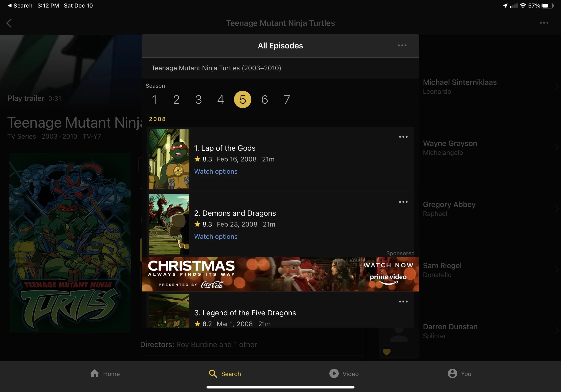This screenshot has height=392, width=561.
Task: Open options for Legend of Five Dragons
Action: coord(403,302)
